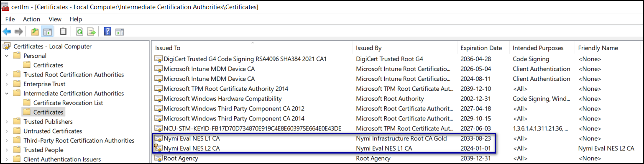The width and height of the screenshot is (644, 164).
Task: Sort by the Intended Purposes column header
Action: [542, 48]
